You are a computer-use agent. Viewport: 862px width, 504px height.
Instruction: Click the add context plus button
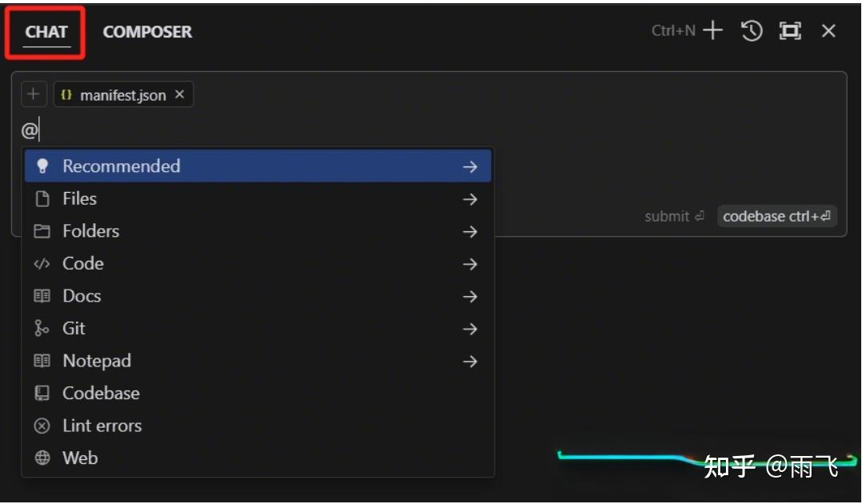[33, 94]
